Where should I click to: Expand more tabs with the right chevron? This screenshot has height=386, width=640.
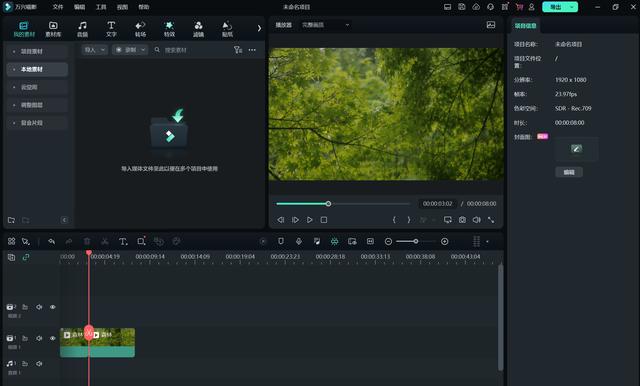[x=259, y=28]
